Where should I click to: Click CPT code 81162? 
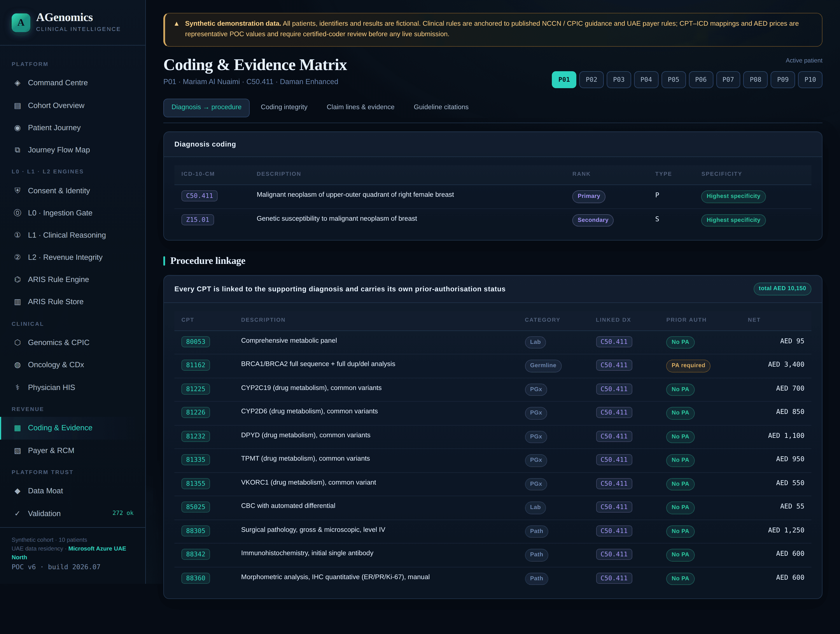[196, 365]
